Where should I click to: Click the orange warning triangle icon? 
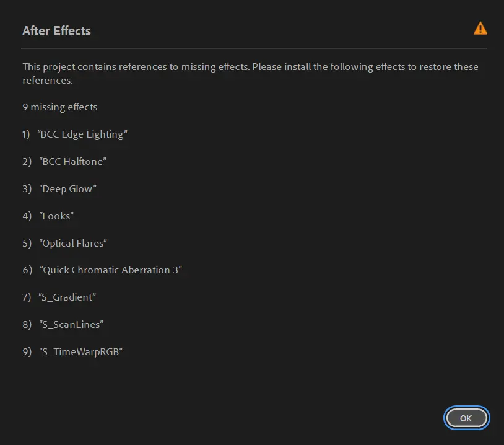click(480, 29)
